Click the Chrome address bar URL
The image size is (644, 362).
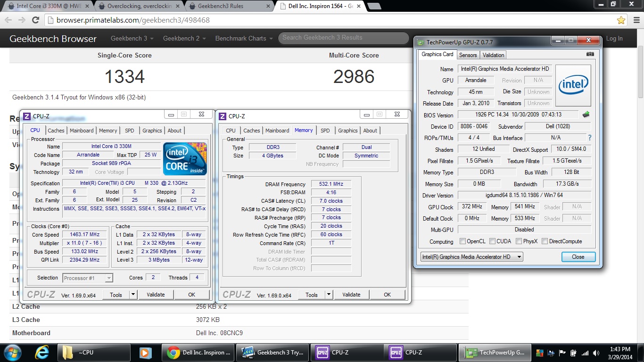[x=133, y=20]
